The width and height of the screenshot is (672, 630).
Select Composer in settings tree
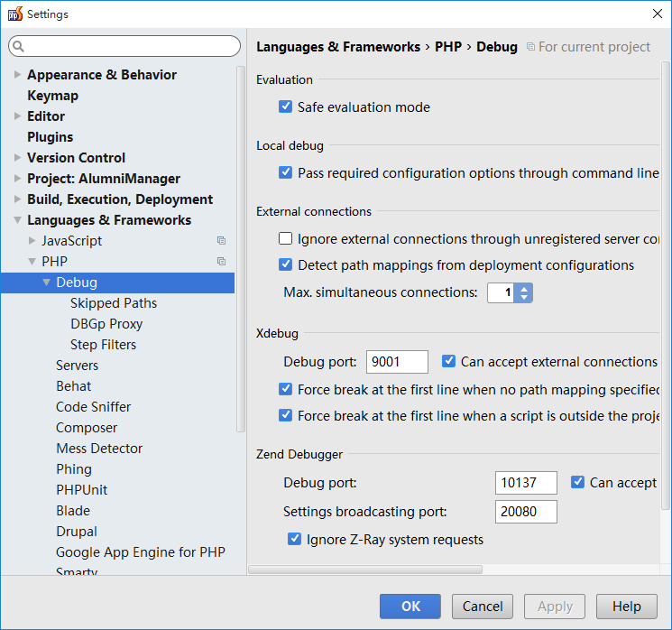pyautogui.click(x=87, y=428)
